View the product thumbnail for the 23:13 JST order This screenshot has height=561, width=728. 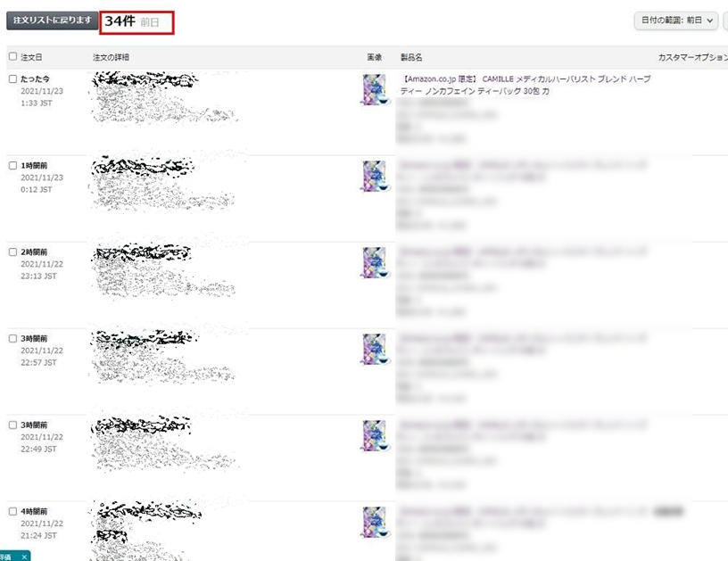pos(375,262)
